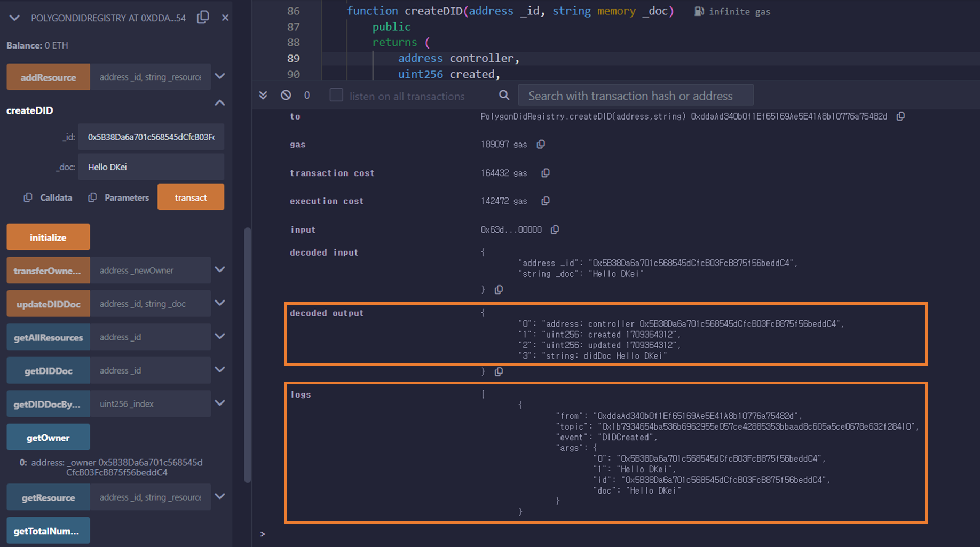Call the getAllResources function
Image resolution: width=980 pixels, height=547 pixels.
49,337
